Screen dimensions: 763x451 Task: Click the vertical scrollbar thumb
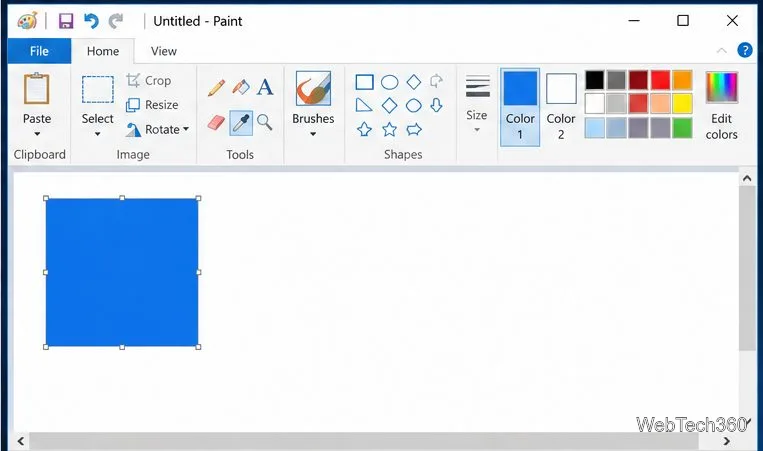[747, 268]
